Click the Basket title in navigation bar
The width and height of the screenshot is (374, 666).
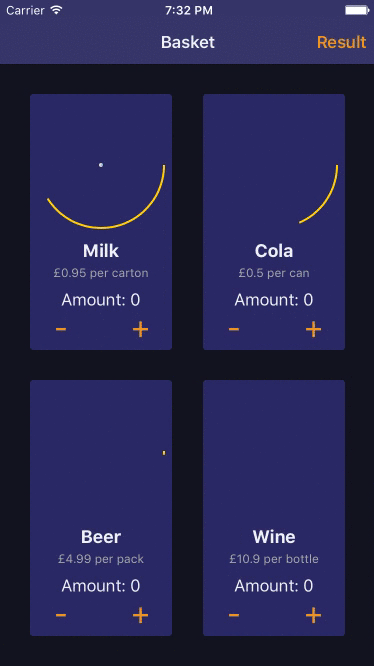[188, 42]
